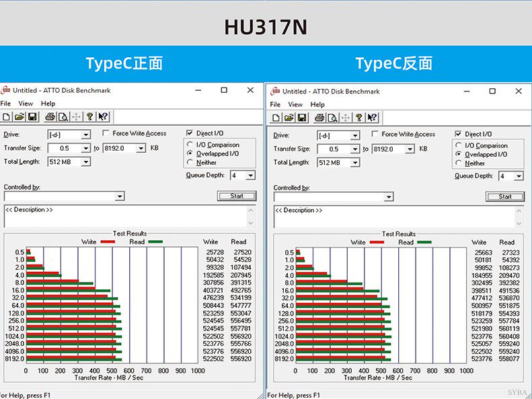The image size is (532, 399).
Task: Open Total Length 512 MB dropdown, right window
Action: tap(355, 163)
